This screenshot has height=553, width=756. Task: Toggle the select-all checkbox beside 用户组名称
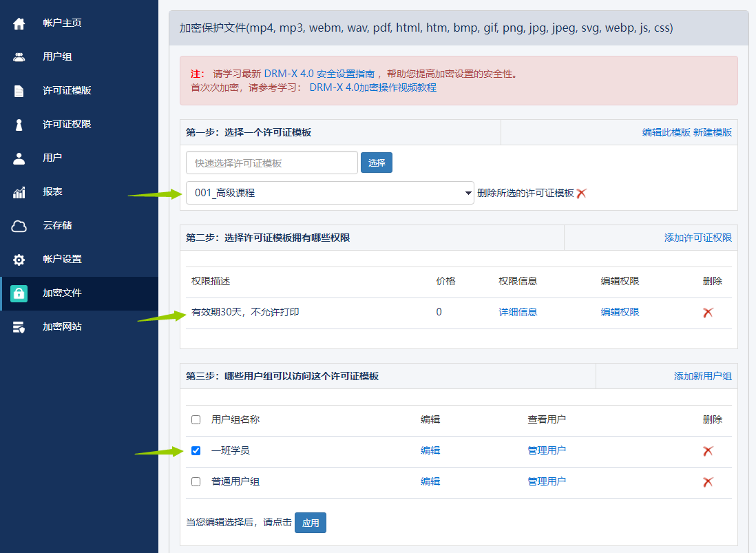click(196, 419)
